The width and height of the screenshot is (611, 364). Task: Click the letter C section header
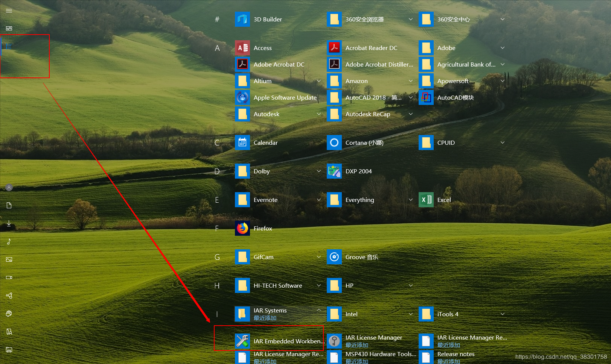(217, 143)
